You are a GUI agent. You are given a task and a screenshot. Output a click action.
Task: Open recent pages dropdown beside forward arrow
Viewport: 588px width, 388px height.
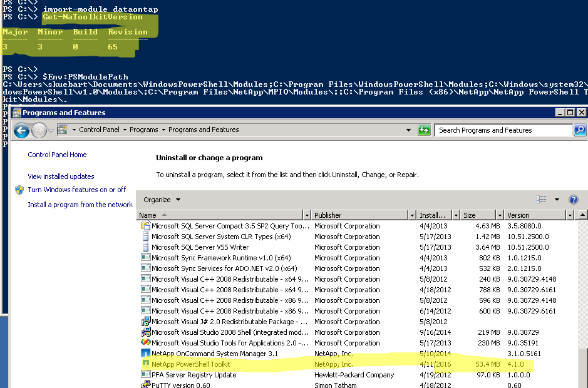pos(51,131)
